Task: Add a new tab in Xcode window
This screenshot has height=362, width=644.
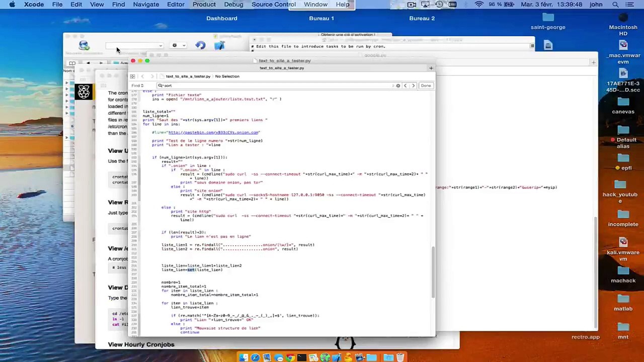Action: (x=431, y=68)
